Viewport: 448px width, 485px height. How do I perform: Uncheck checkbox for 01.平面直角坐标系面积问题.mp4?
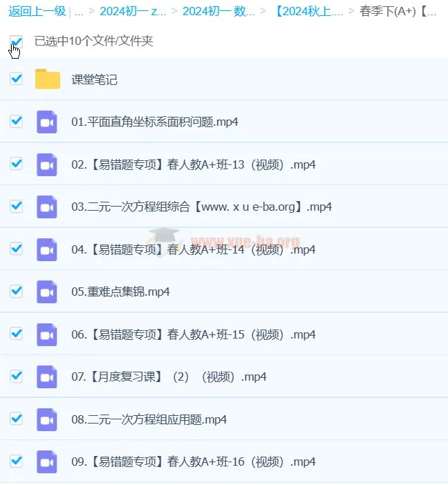point(16,121)
